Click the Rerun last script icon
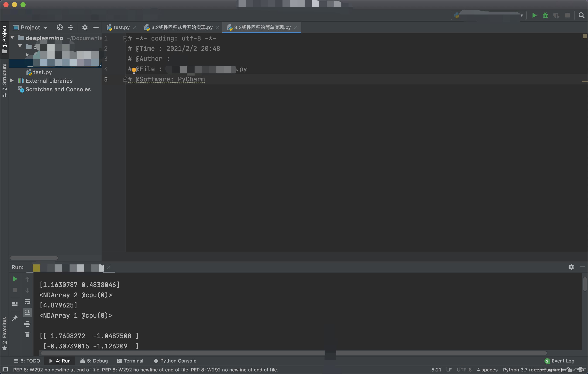 pos(14,278)
